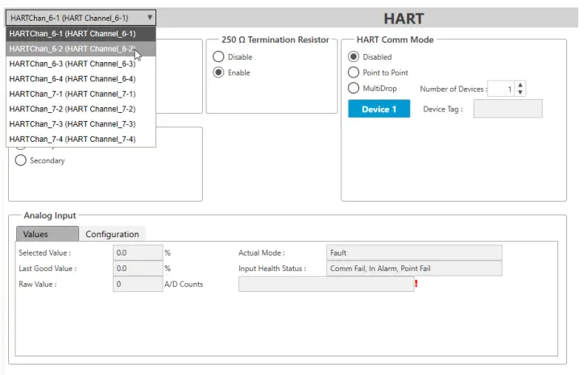Click the Device Tag input field
Image resolution: width=588 pixels, height=375 pixels.
[x=507, y=109]
